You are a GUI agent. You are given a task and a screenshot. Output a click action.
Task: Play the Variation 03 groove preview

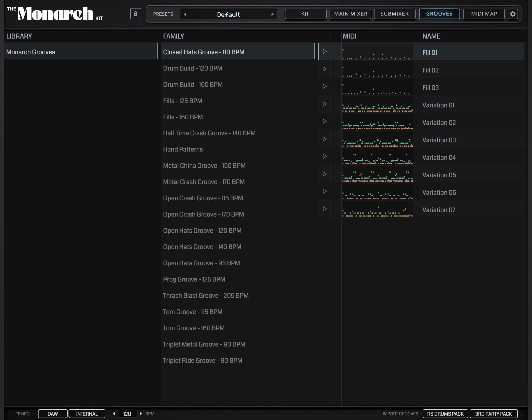324,139
